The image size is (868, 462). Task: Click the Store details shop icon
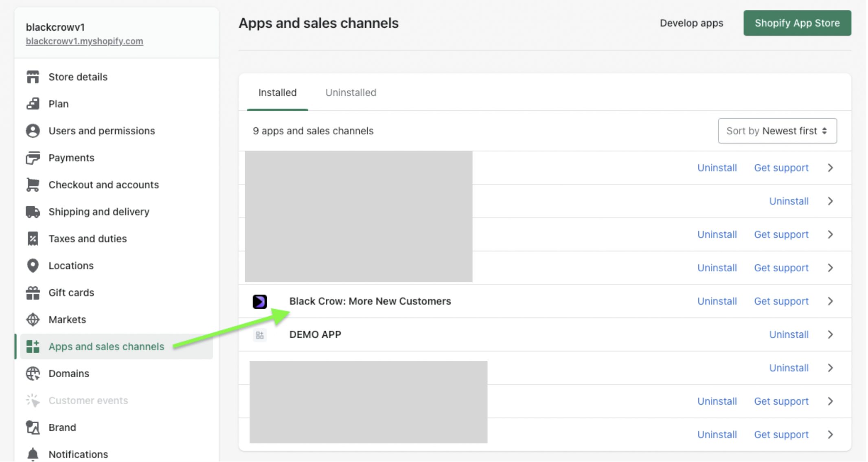(x=33, y=77)
